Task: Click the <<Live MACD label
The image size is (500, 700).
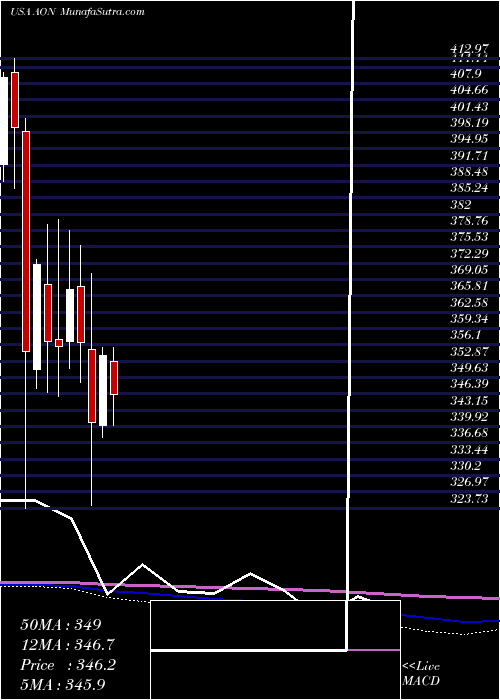Action: point(421,674)
